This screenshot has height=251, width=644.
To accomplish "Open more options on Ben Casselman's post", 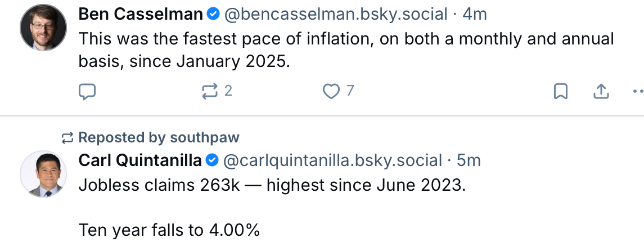I will click(638, 91).
